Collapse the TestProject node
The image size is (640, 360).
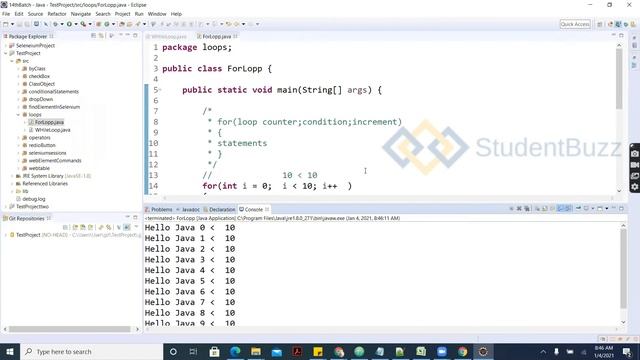click(6, 53)
